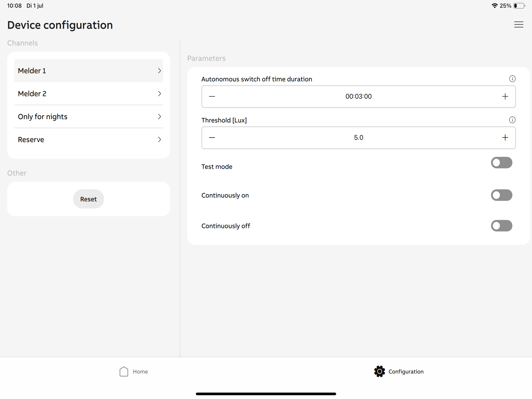Expand Only for nights via its chevron
The image size is (532, 399).
tap(159, 117)
